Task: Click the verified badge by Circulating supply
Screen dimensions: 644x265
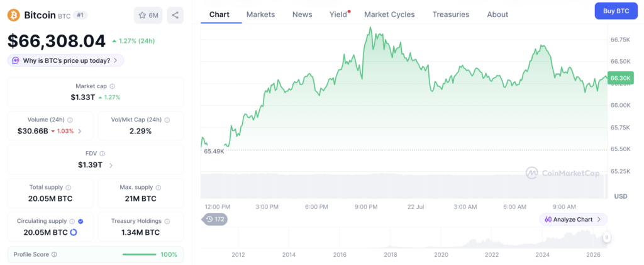Action: pyautogui.click(x=80, y=221)
